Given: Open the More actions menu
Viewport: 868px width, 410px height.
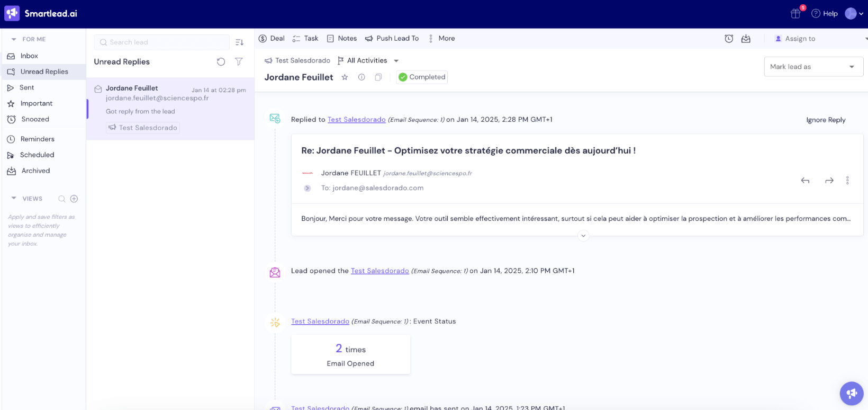Looking at the screenshot, I should click(441, 38).
